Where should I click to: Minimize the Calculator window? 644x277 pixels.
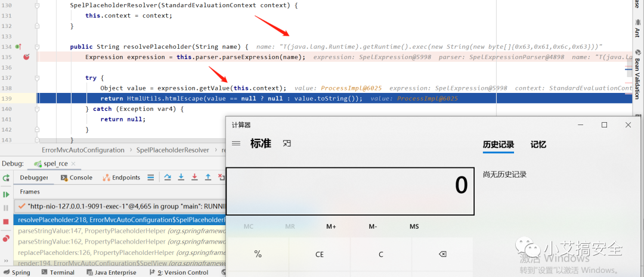[x=580, y=125]
